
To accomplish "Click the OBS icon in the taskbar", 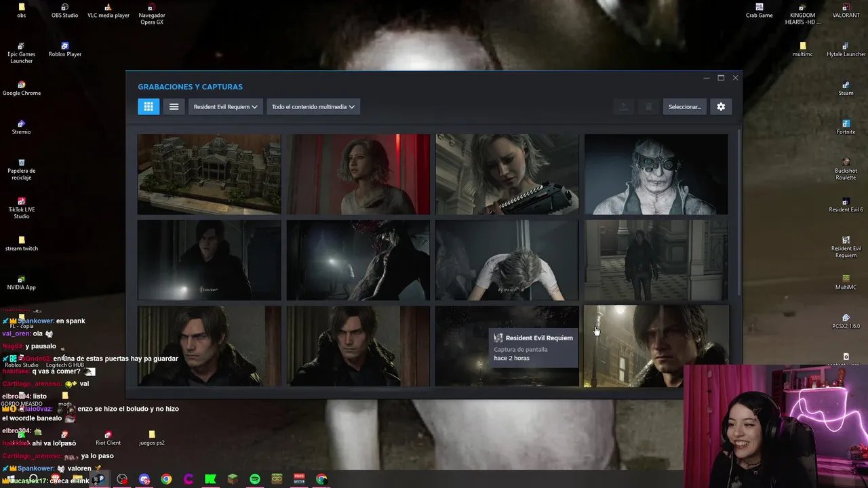I will coord(122,479).
